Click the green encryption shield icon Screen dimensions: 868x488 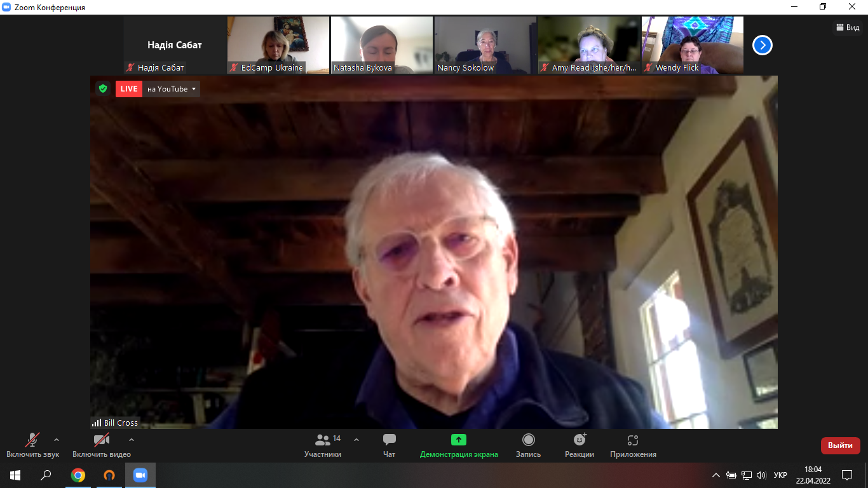pyautogui.click(x=103, y=89)
